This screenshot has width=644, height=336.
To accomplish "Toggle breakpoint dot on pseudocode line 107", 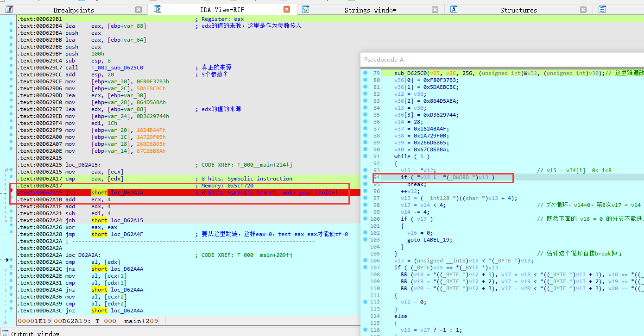I will [x=366, y=268].
